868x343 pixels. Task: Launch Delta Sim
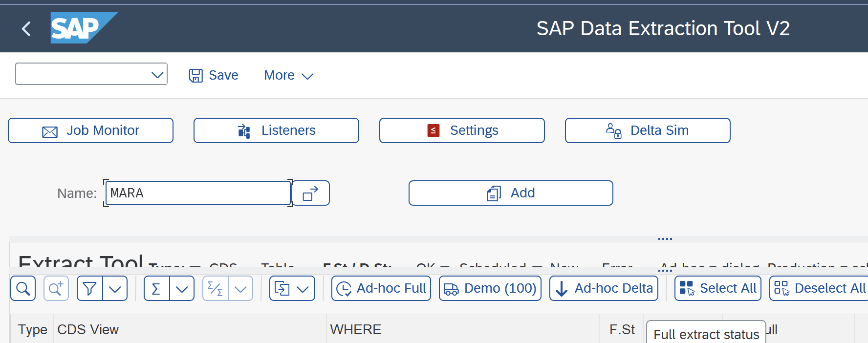pos(648,130)
